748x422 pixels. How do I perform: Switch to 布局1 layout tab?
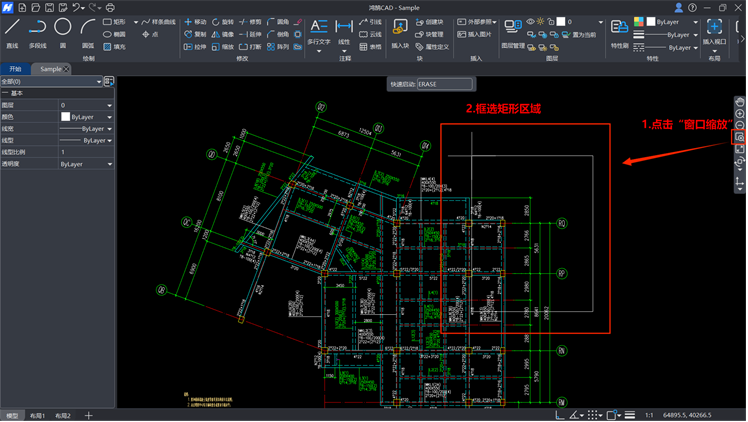37,415
